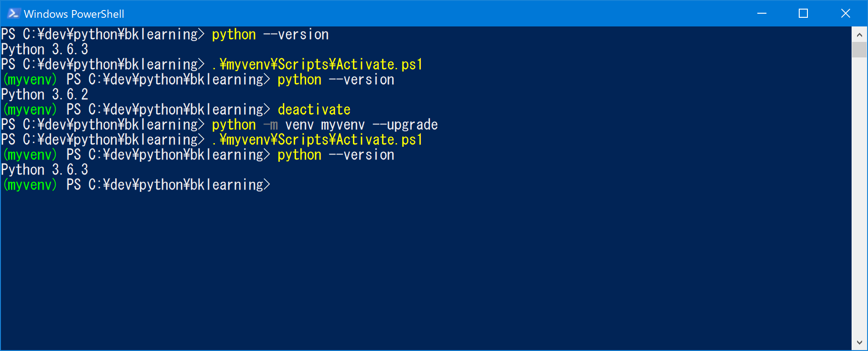The image size is (868, 351).
Task: Click the maximize button
Action: [803, 13]
